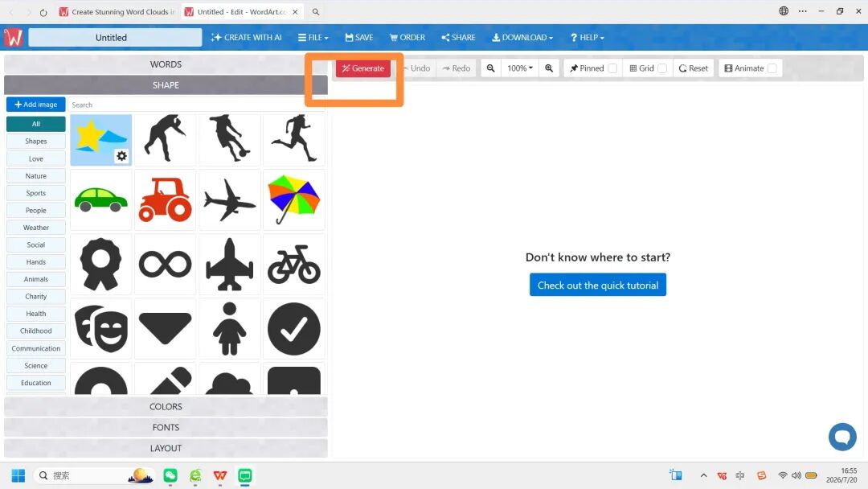Toggle the Grid checkbox
Image resolution: width=868 pixels, height=489 pixels.
662,68
